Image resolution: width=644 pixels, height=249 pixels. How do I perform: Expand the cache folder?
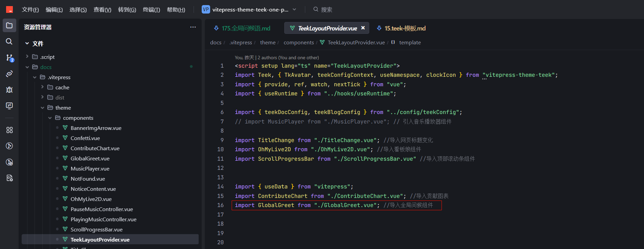[x=43, y=87]
